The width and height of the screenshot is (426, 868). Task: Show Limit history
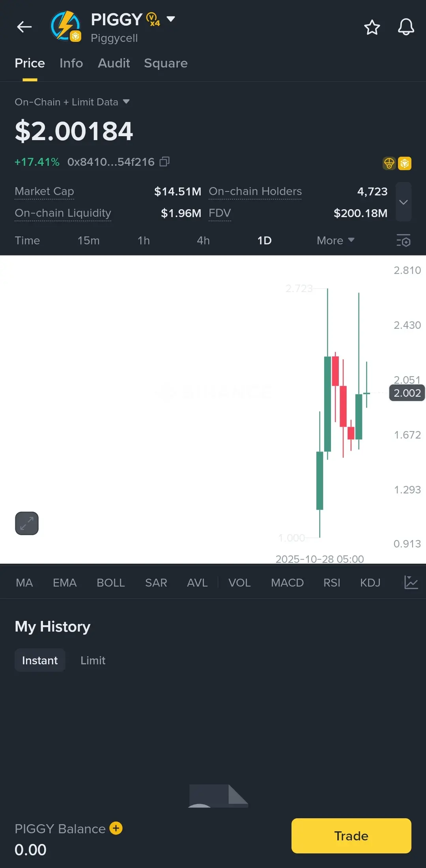point(93,660)
